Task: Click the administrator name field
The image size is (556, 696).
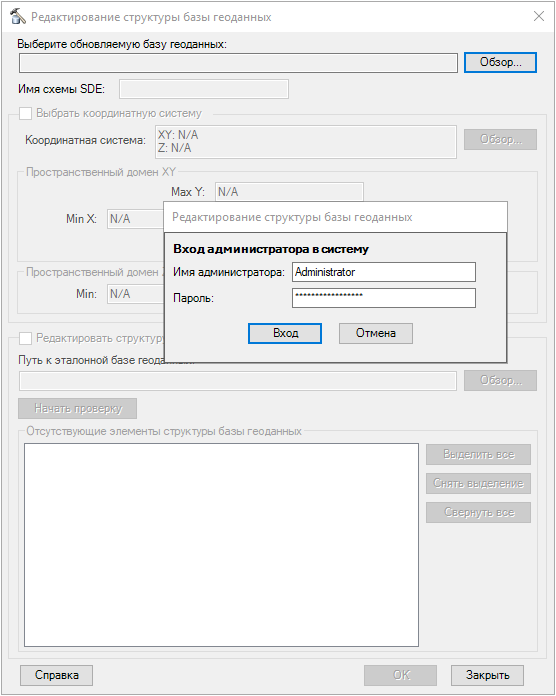Action: 384,272
